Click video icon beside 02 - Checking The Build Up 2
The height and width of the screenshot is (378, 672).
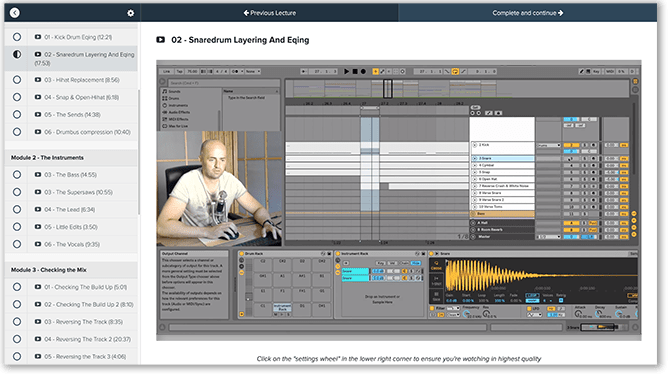click(38, 304)
